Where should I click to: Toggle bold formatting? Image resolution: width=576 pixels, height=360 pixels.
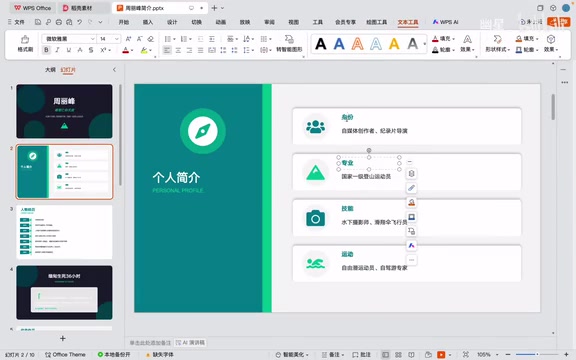pyautogui.click(x=46, y=50)
